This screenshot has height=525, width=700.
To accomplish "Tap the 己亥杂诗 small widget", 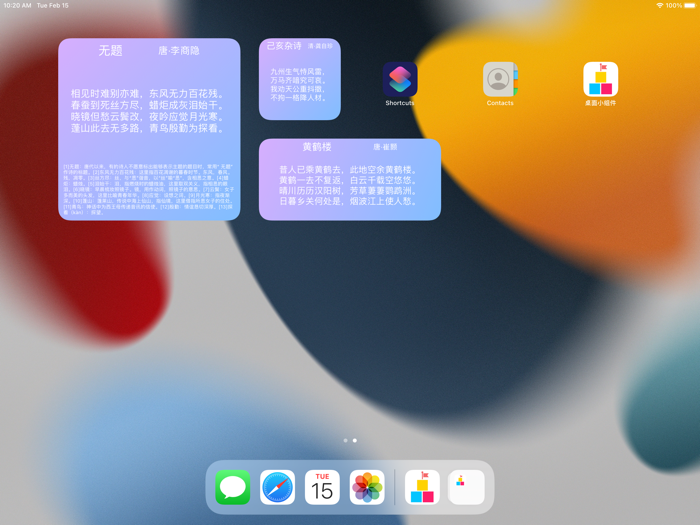I will 300,79.
